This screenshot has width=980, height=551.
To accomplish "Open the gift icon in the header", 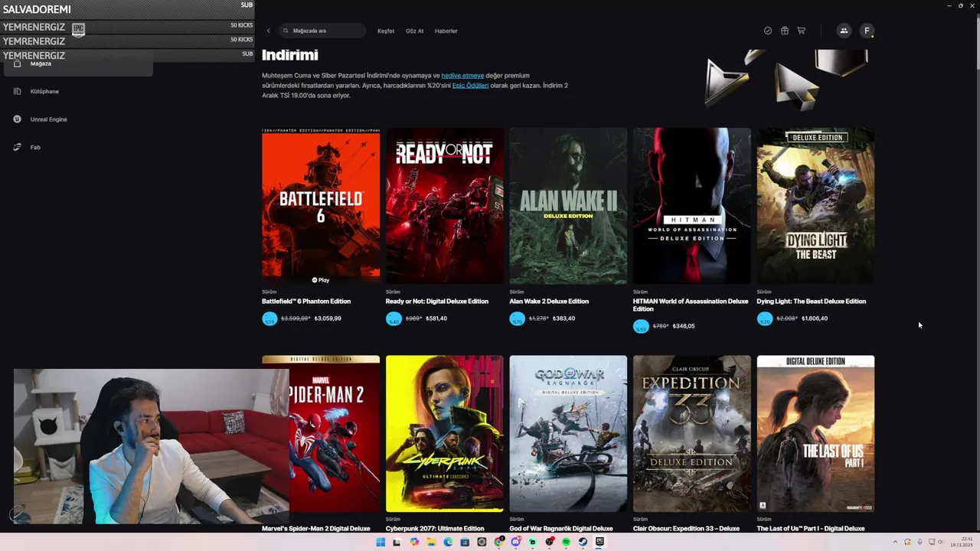I will 785,31.
